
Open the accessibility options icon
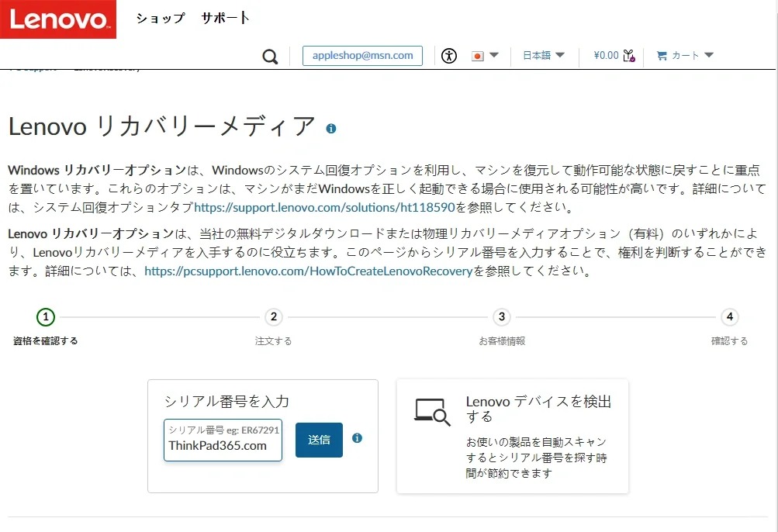coord(449,56)
